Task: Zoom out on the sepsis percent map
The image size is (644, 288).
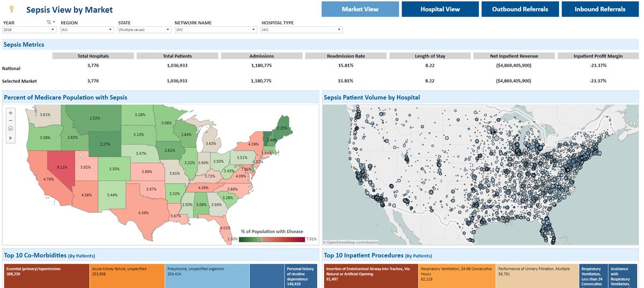Action: point(11,120)
